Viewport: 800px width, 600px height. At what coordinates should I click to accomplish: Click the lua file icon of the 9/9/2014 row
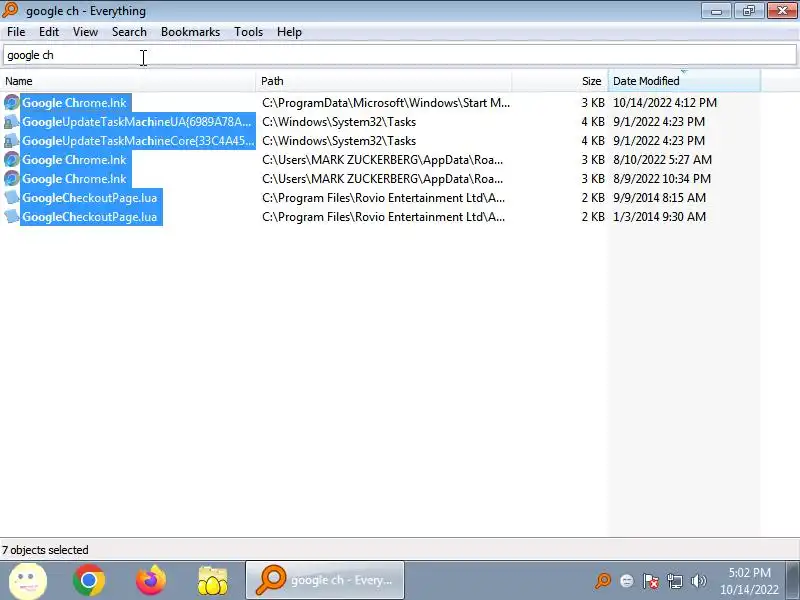pos(11,198)
